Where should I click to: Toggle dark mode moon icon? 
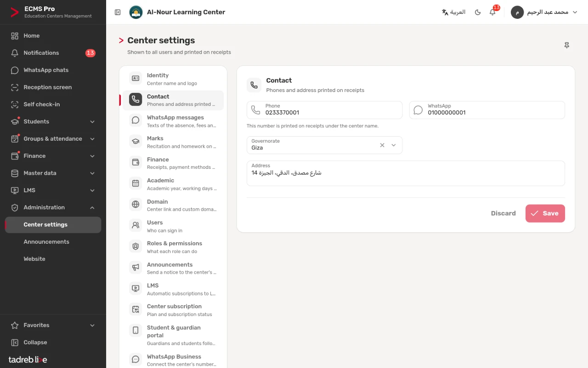[478, 12]
